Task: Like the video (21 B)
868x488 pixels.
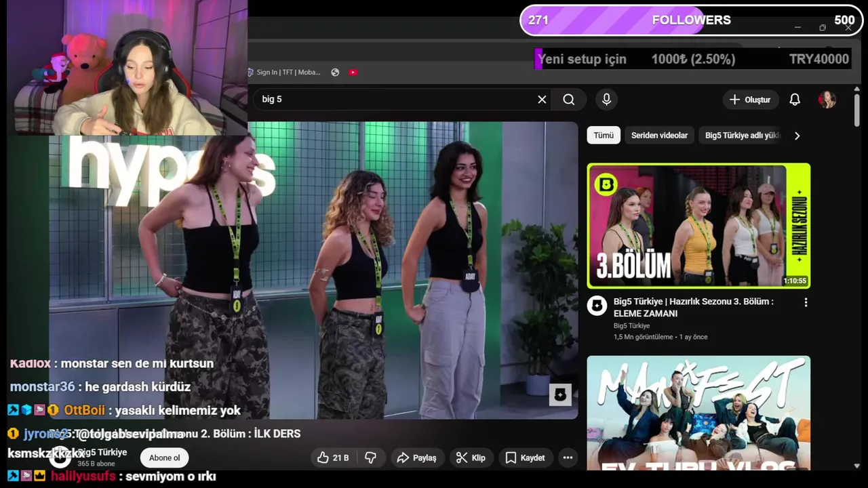Action: 333,458
